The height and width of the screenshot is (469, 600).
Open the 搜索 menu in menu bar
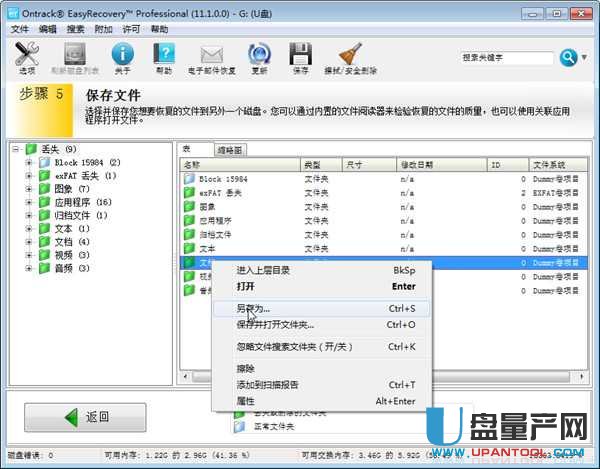pyautogui.click(x=76, y=29)
